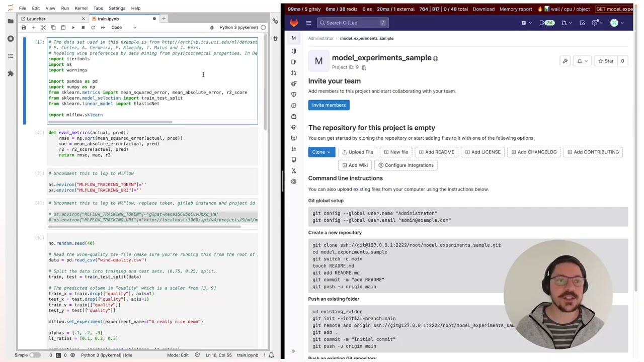Copy project ID with clipboard icon
644x362 pixels.
[364, 67]
